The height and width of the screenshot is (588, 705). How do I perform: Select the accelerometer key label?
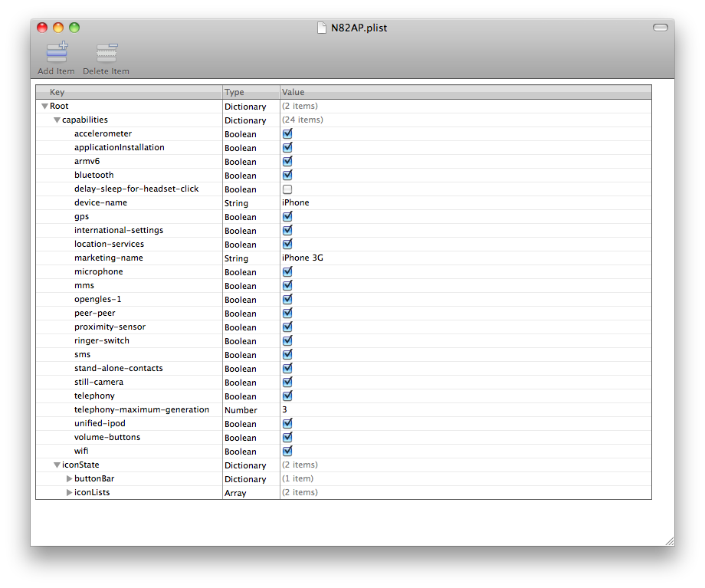coord(103,133)
